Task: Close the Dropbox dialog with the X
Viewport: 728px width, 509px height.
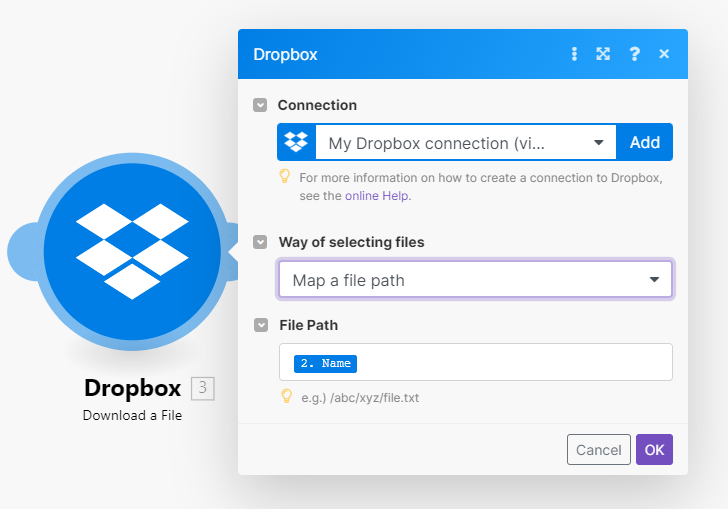Action: [x=664, y=54]
